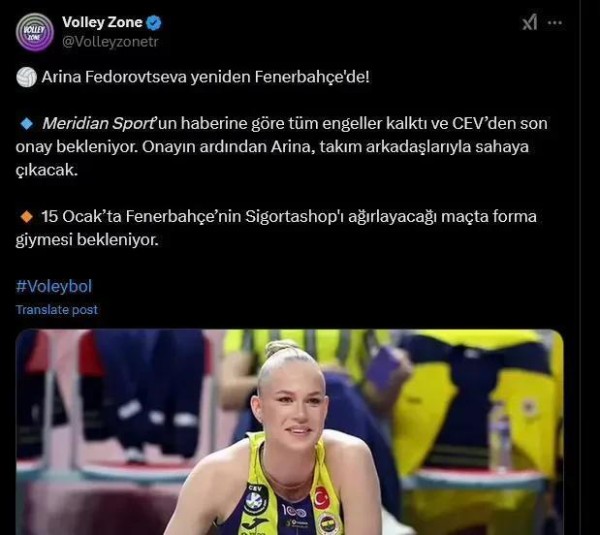The width and height of the screenshot is (600, 535).
Task: Click the player's face in the photo
Action: (293, 404)
